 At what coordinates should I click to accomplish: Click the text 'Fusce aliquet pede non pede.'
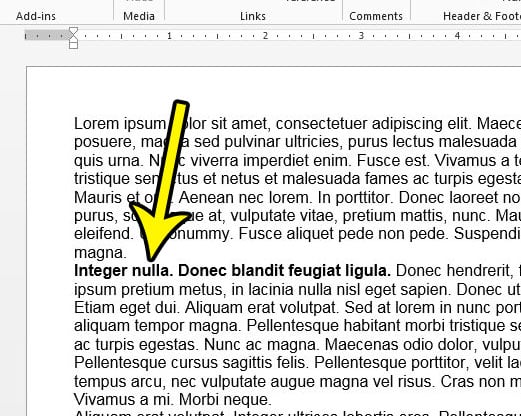(343, 234)
